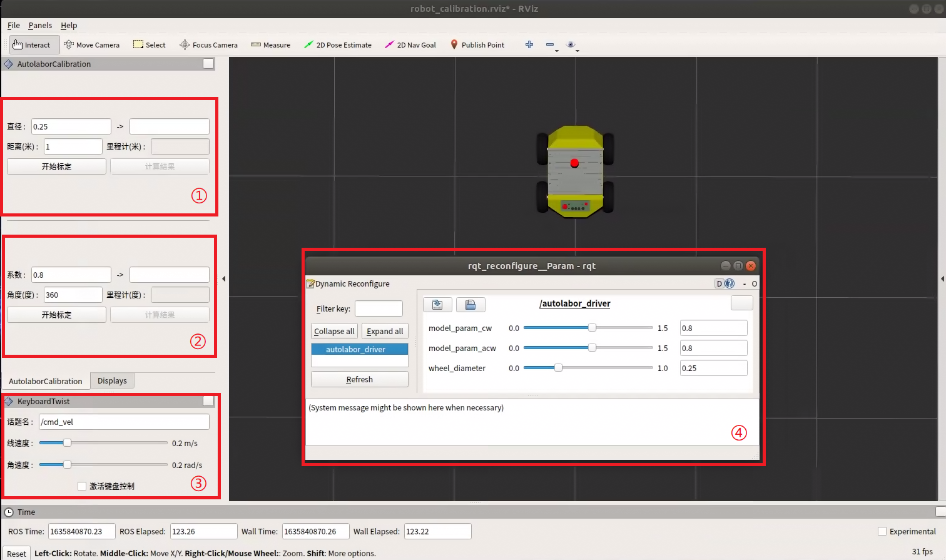This screenshot has width=946, height=560.
Task: Select the Publish Point tool
Action: [x=477, y=45]
